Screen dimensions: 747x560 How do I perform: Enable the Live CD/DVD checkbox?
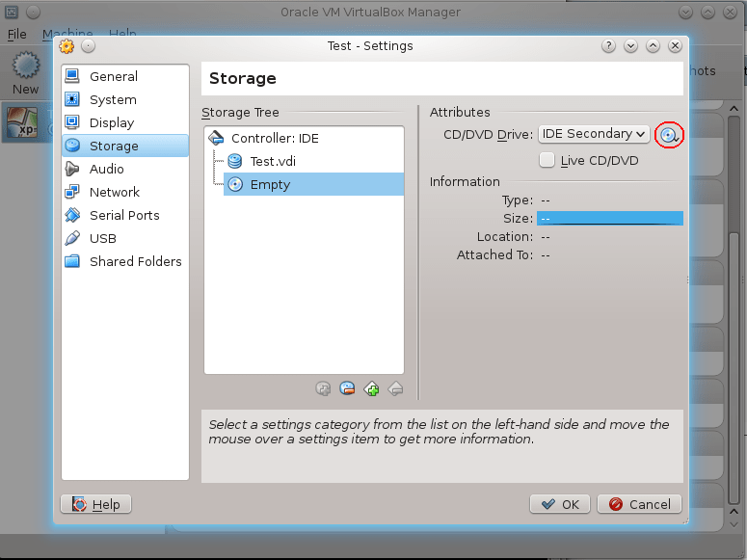(547, 160)
